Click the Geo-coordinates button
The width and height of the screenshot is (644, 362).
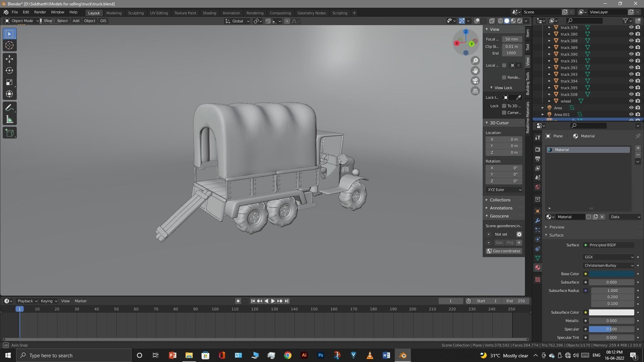click(503, 251)
